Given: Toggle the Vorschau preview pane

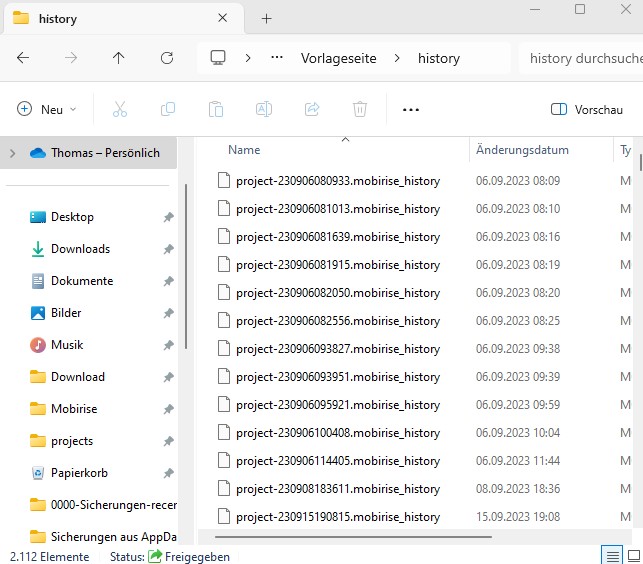Looking at the screenshot, I should pyautogui.click(x=588, y=109).
